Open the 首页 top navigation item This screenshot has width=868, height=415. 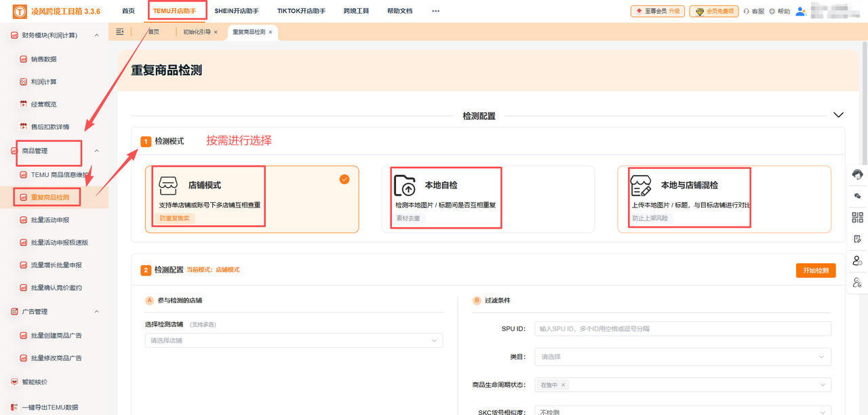point(128,11)
